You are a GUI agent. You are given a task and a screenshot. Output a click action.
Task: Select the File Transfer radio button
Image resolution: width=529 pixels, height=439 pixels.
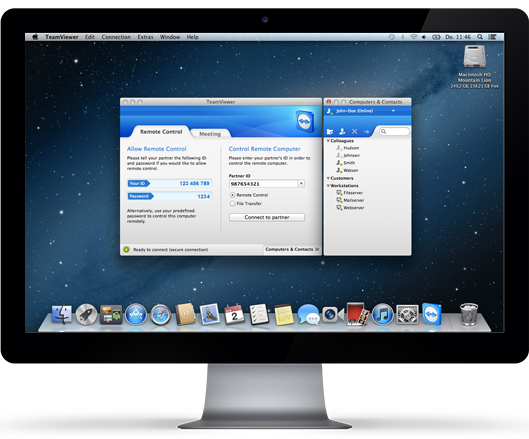pyautogui.click(x=232, y=203)
